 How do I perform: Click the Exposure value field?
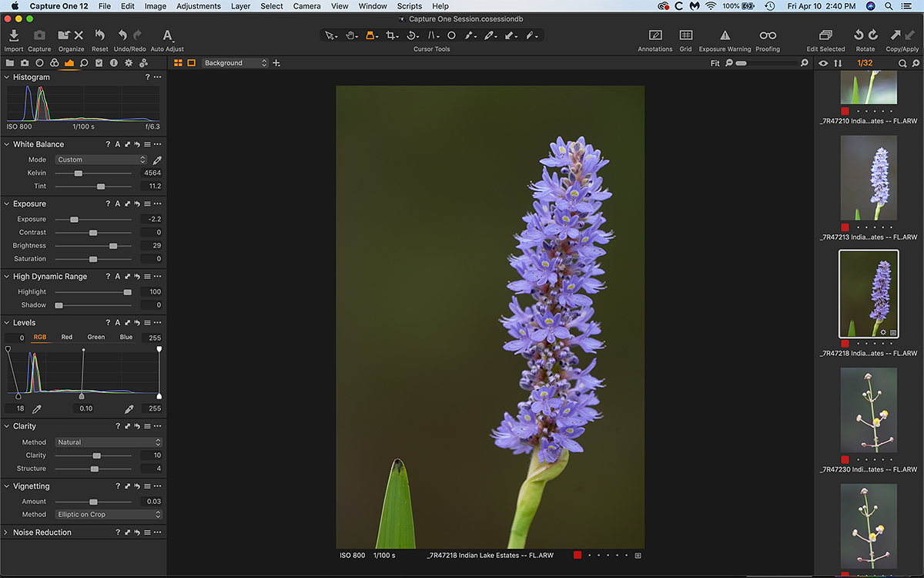151,220
